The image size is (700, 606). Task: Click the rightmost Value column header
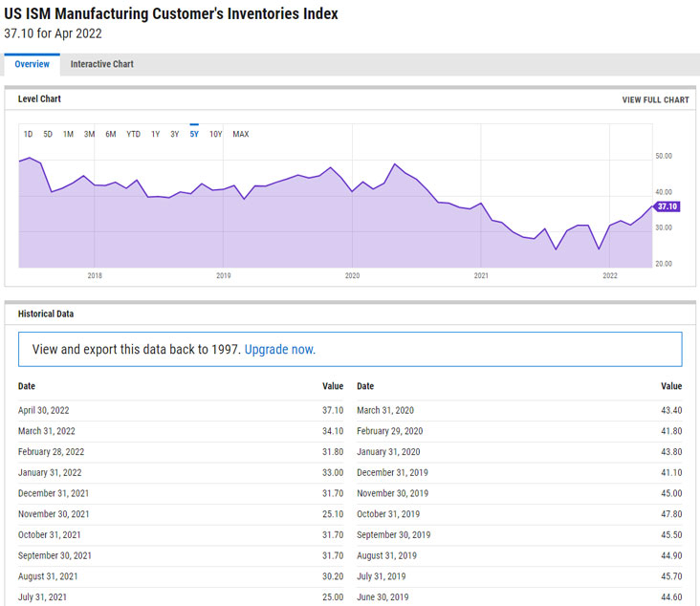click(671, 386)
